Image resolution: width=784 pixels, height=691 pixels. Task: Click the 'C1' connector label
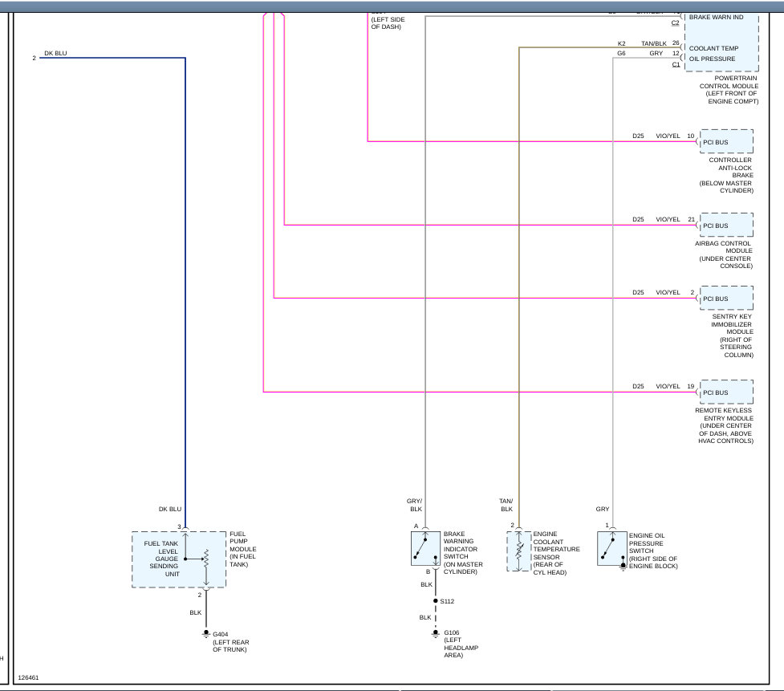(676, 64)
